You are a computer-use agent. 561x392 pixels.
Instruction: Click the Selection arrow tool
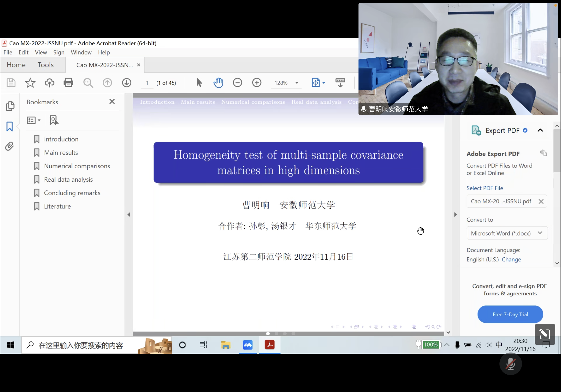[199, 82]
